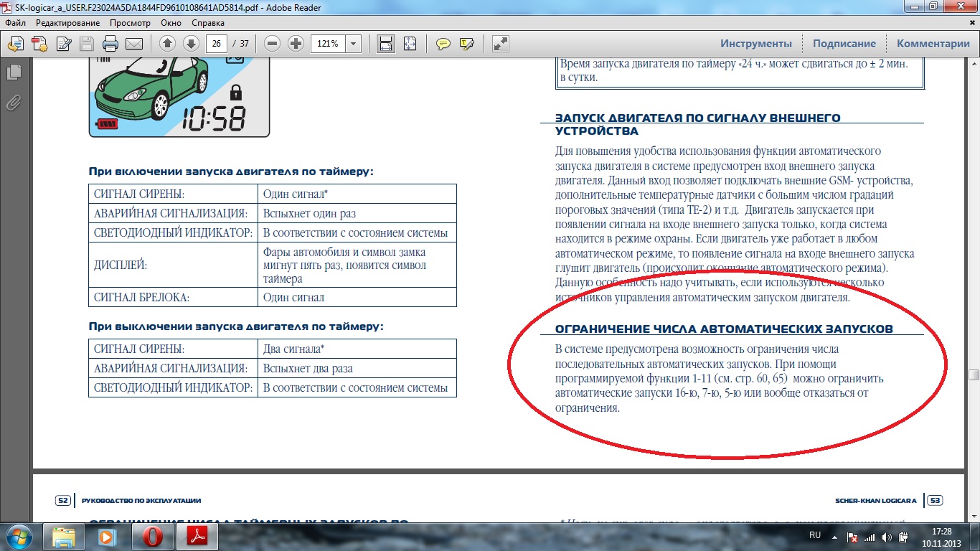Open the attachments paperclip panel
Screen dimensions: 980x551
click(x=13, y=103)
